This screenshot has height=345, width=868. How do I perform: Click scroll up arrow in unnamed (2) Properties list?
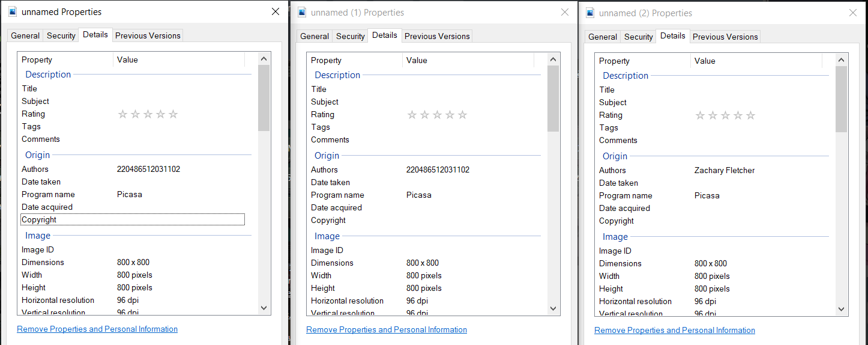(842, 60)
